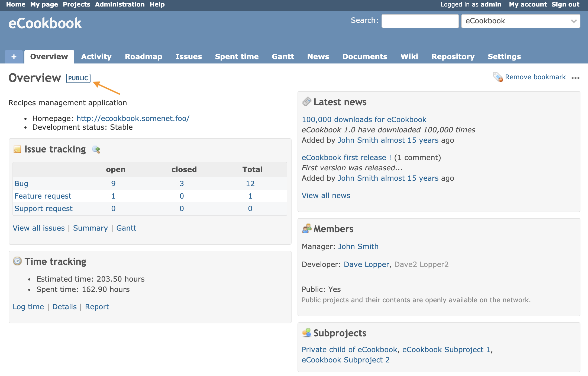This screenshot has height=376, width=588.
Task: Open the eCookbook Subproject 2 link
Action: tap(345, 360)
